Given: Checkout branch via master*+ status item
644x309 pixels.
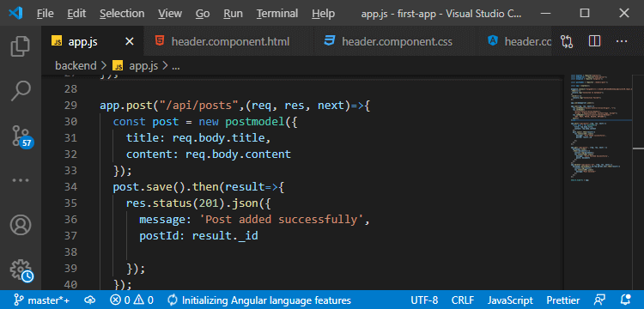Looking at the screenshot, I should click(x=41, y=300).
